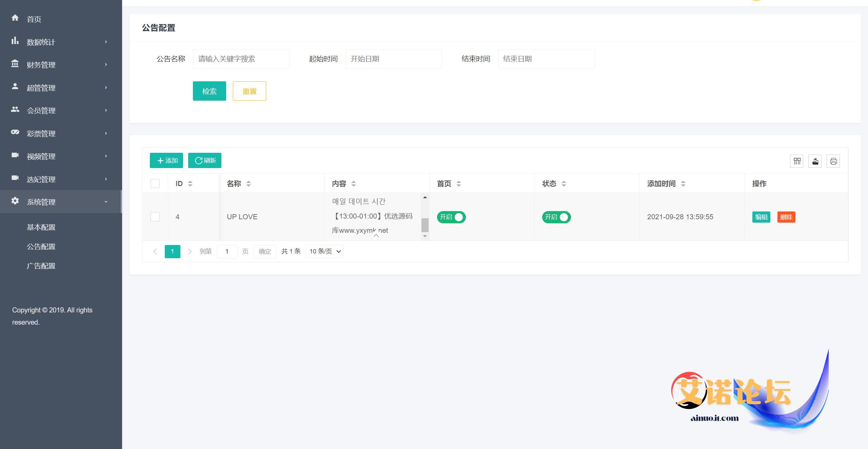Expand 彩票管理 submenu chevron
This screenshot has width=868, height=449.
click(x=106, y=134)
